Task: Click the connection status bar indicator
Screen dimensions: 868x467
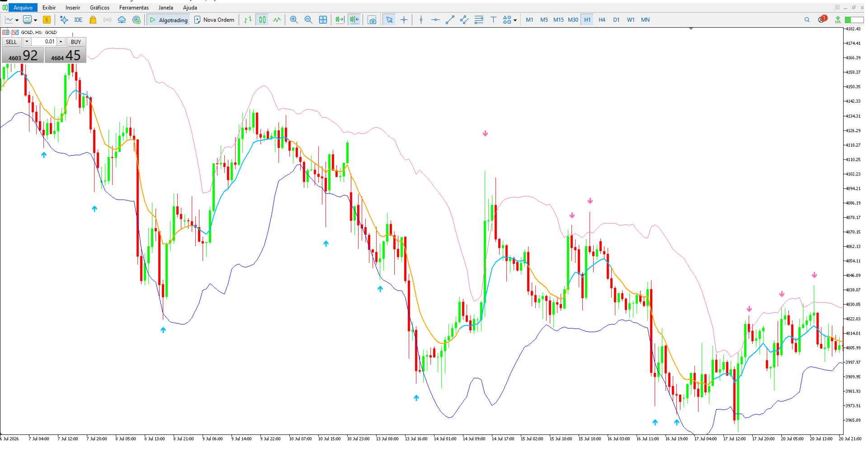Action: click(x=854, y=20)
